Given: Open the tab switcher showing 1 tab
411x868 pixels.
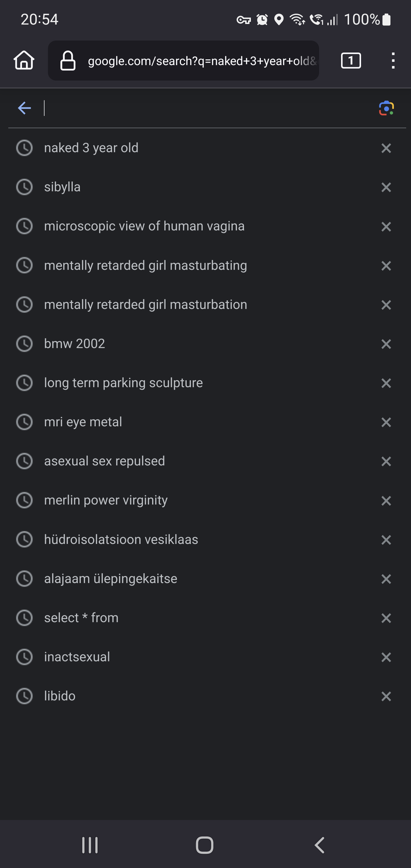Looking at the screenshot, I should [351, 61].
